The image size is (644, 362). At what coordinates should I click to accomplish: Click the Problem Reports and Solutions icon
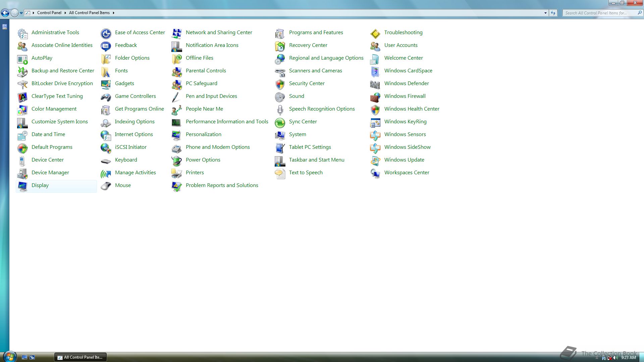pos(177,186)
